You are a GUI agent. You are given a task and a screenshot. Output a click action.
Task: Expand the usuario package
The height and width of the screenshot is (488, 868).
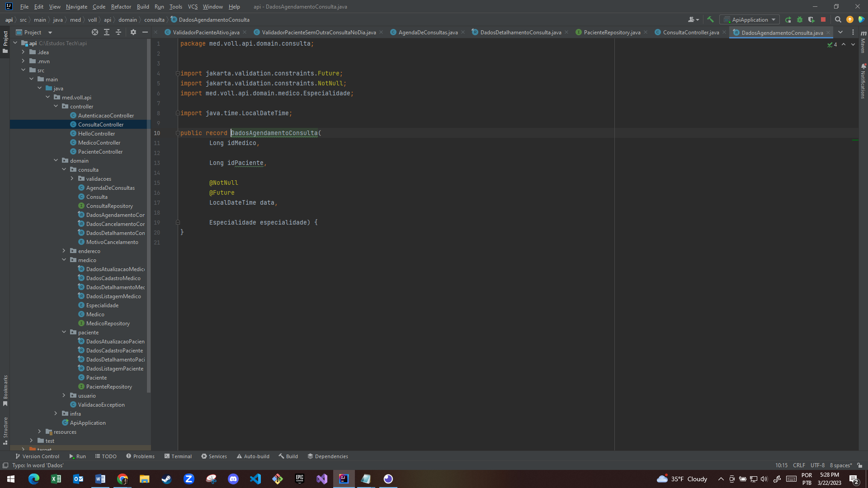64,395
